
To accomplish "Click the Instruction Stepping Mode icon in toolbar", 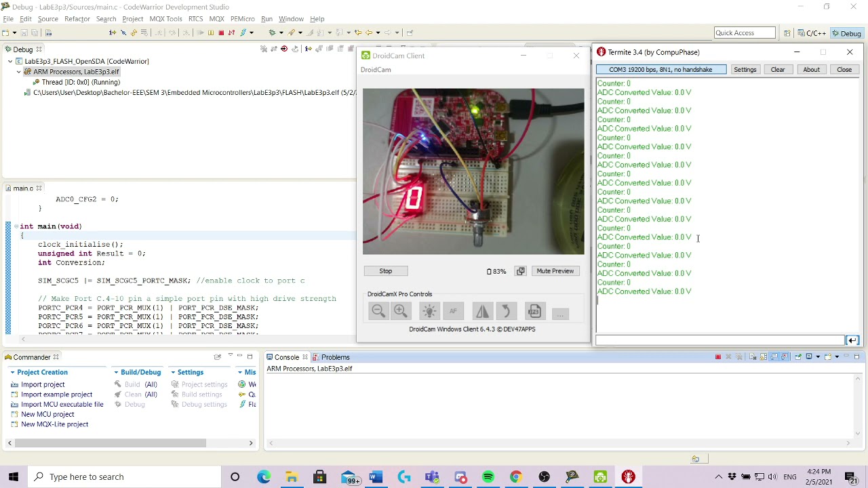I will pyautogui.click(x=113, y=33).
